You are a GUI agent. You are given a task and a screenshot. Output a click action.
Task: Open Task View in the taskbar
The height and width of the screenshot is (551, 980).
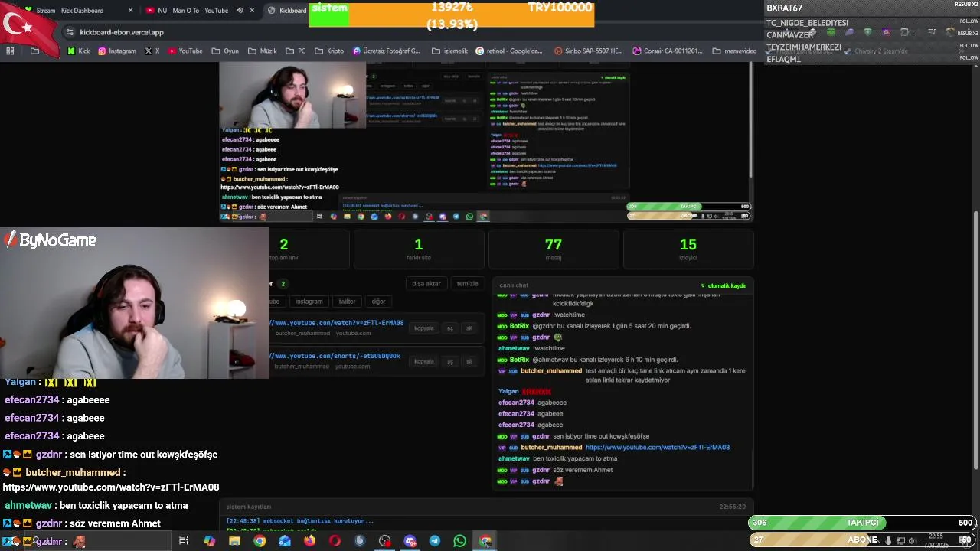pyautogui.click(x=184, y=541)
